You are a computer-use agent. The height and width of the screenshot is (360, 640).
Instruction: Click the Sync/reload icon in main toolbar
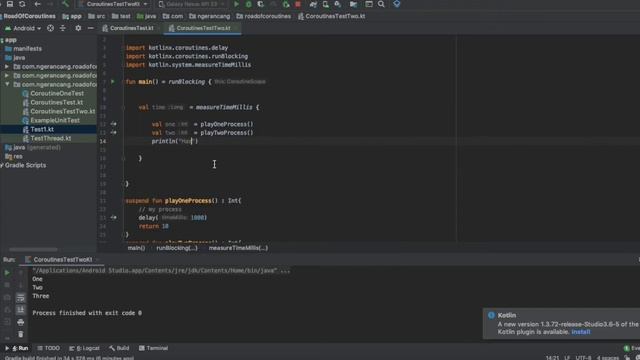tap(22, 4)
